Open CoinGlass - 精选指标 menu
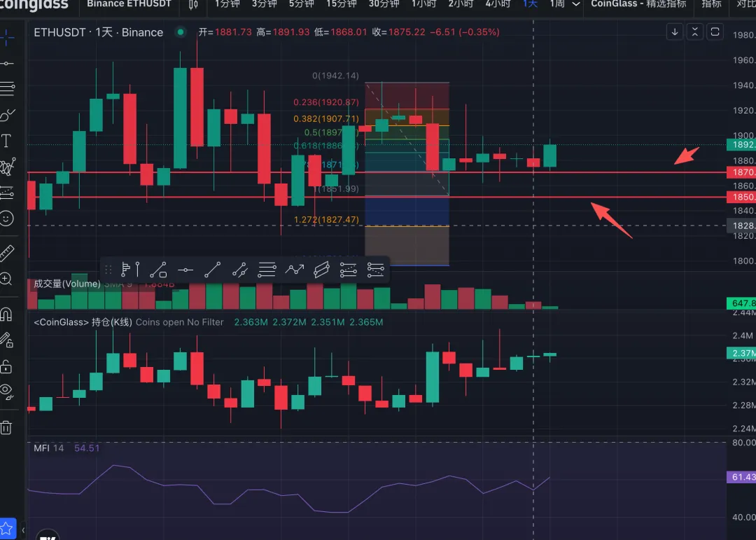 (x=638, y=4)
